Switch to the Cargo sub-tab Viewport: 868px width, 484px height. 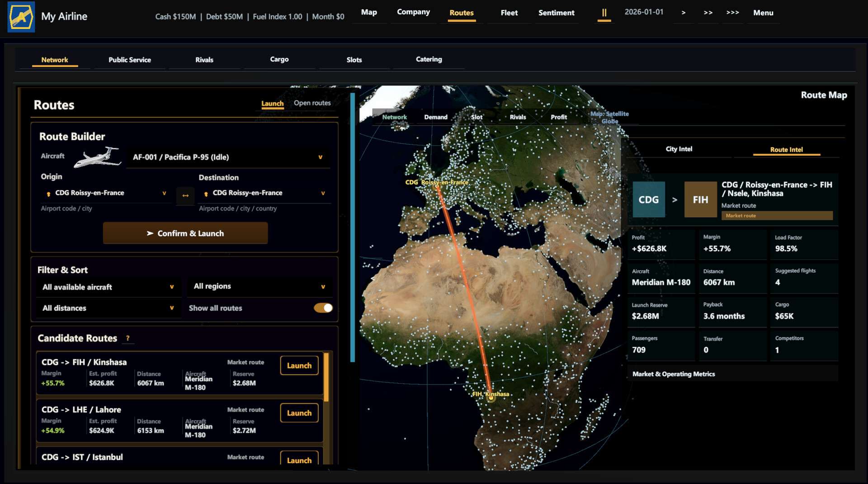[x=279, y=59]
